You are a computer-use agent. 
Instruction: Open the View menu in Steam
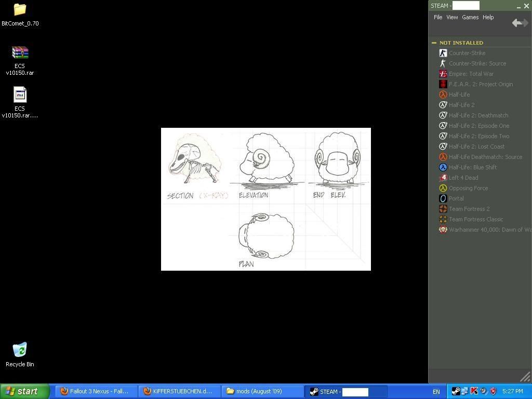[452, 17]
